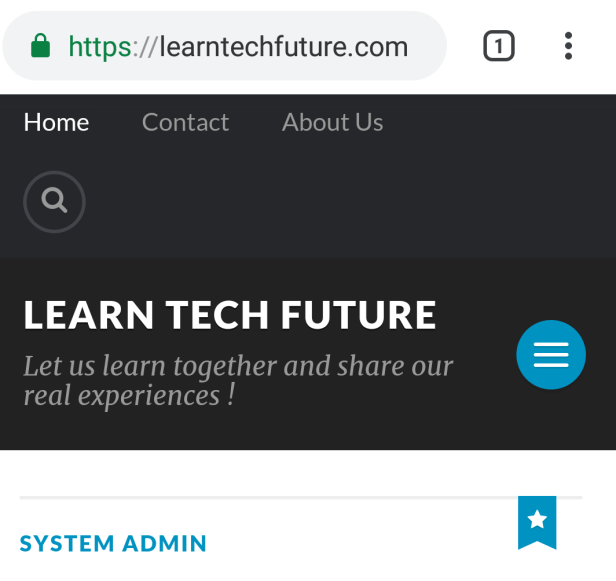The width and height of the screenshot is (616, 581).
Task: Open the blue hamburger menu button
Action: click(x=551, y=354)
